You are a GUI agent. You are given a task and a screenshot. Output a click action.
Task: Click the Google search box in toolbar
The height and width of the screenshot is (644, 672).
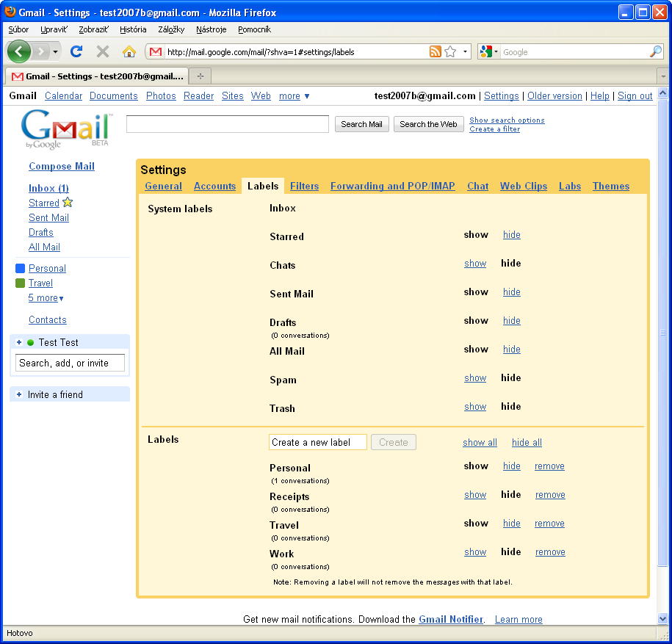tap(574, 52)
